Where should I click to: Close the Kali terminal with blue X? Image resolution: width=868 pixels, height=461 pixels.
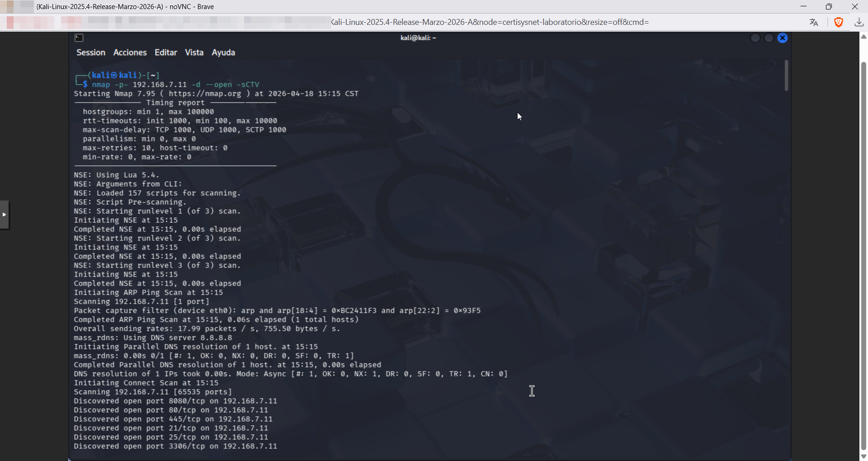(783, 38)
